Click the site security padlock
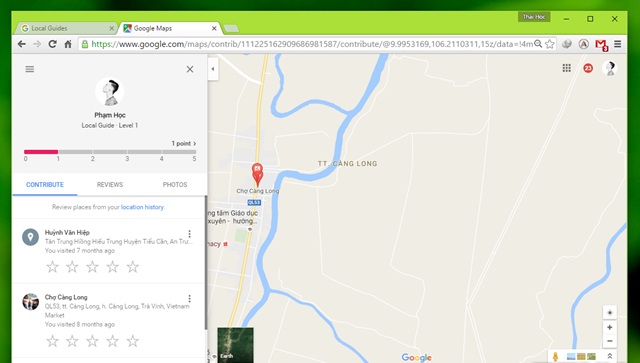This screenshot has height=363, width=640. click(x=84, y=44)
